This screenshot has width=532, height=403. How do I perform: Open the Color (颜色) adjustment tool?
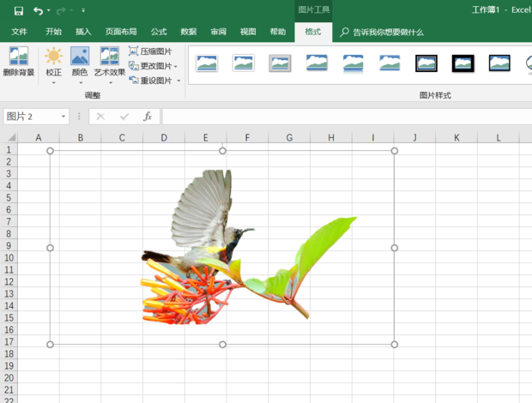click(79, 62)
